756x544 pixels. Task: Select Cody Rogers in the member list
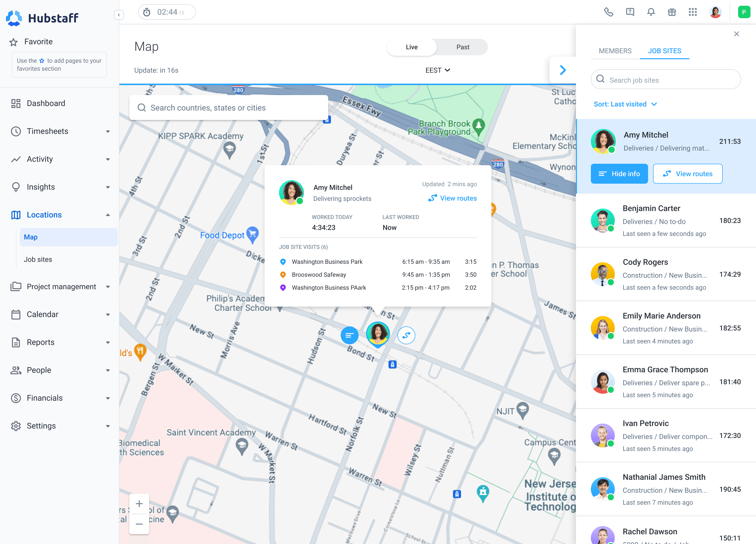666,274
